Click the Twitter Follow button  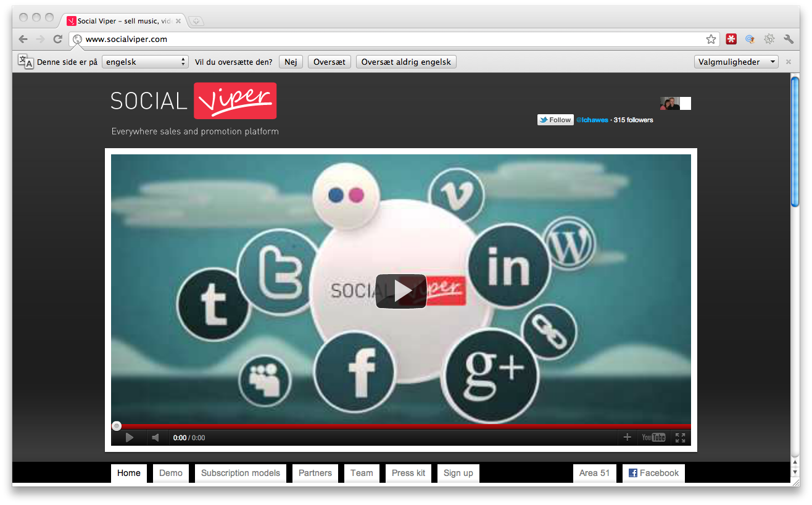click(x=555, y=120)
